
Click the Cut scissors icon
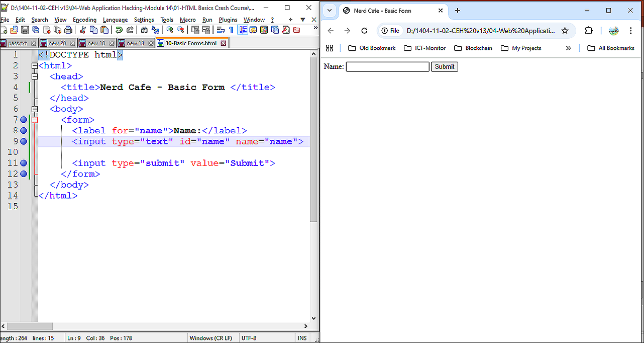(x=83, y=30)
